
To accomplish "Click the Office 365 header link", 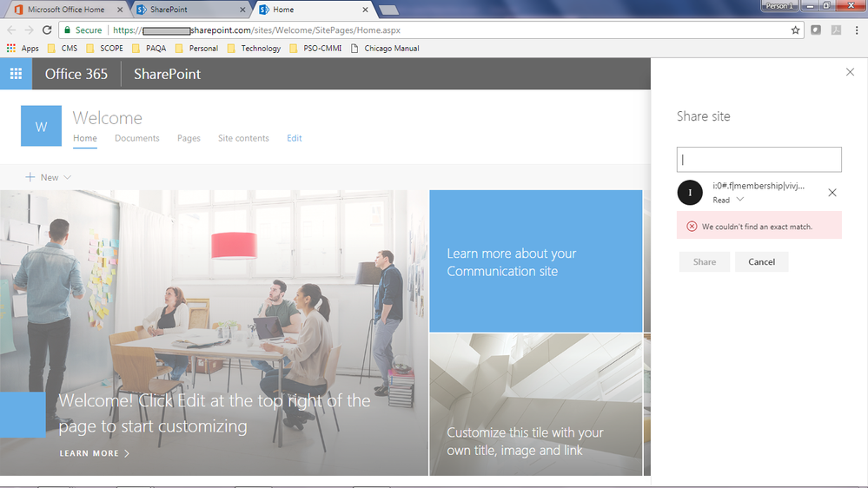I will (x=76, y=74).
